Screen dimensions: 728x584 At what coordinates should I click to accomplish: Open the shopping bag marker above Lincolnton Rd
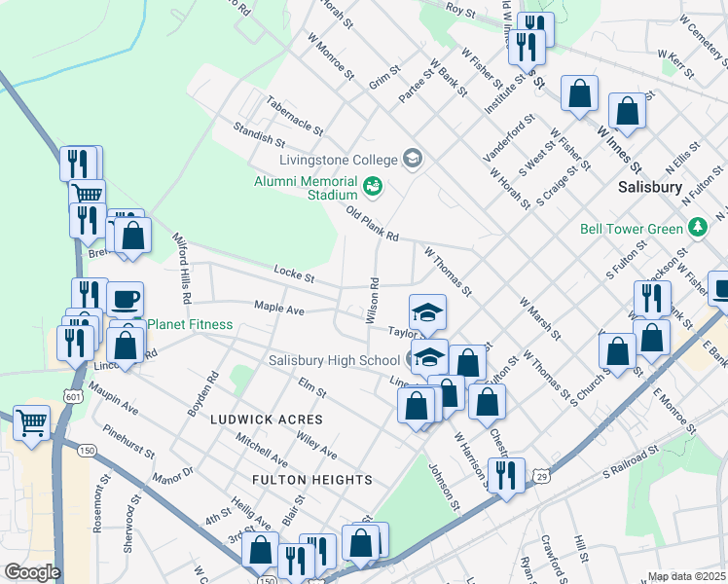pyautogui.click(x=125, y=347)
